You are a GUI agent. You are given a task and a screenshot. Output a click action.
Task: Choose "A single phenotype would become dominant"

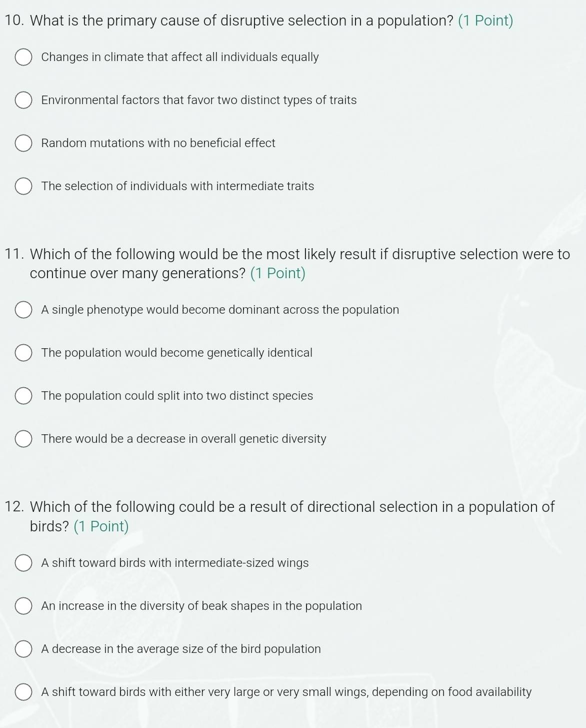point(23,310)
